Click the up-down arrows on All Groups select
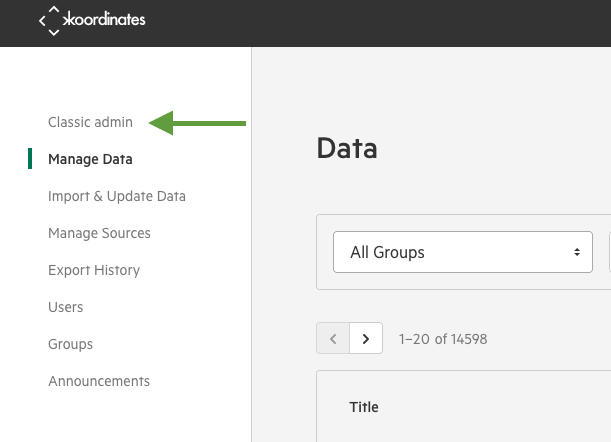 coord(577,252)
